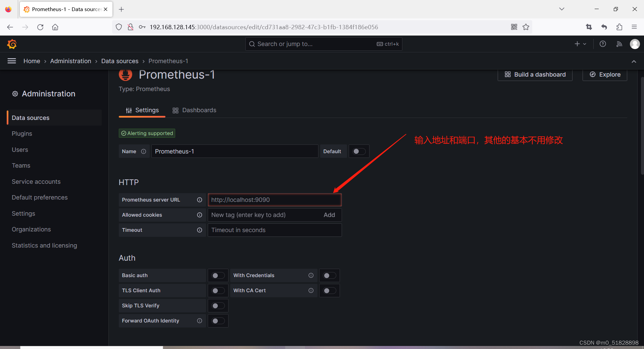Click the Grafana logo icon
Image resolution: width=644 pixels, height=349 pixels.
12,44
